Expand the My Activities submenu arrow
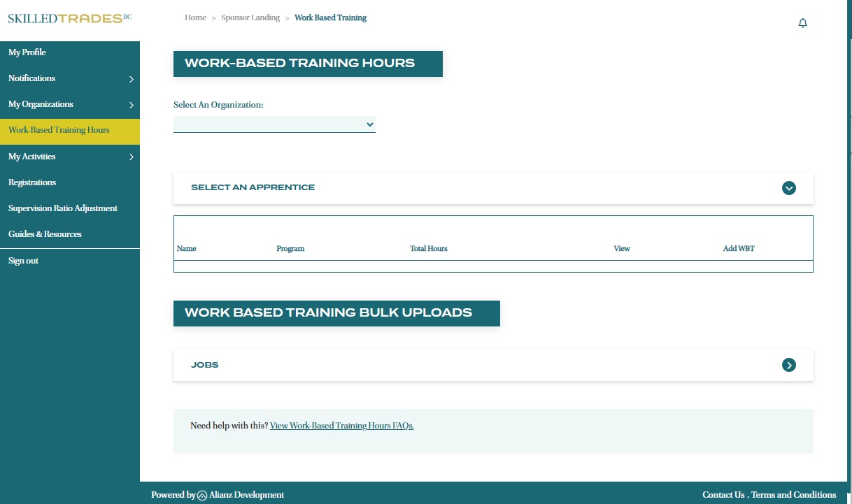852x504 pixels. pyautogui.click(x=131, y=157)
